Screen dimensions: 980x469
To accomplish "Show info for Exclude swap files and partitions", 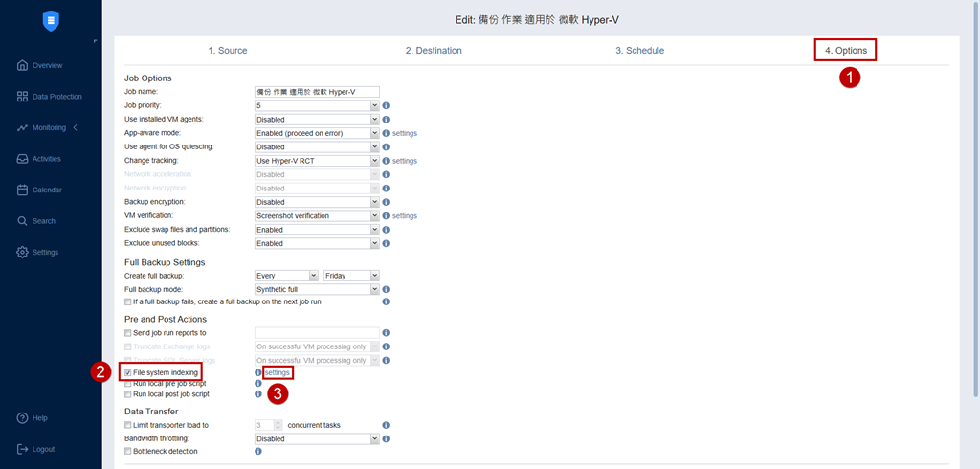I will [386, 230].
